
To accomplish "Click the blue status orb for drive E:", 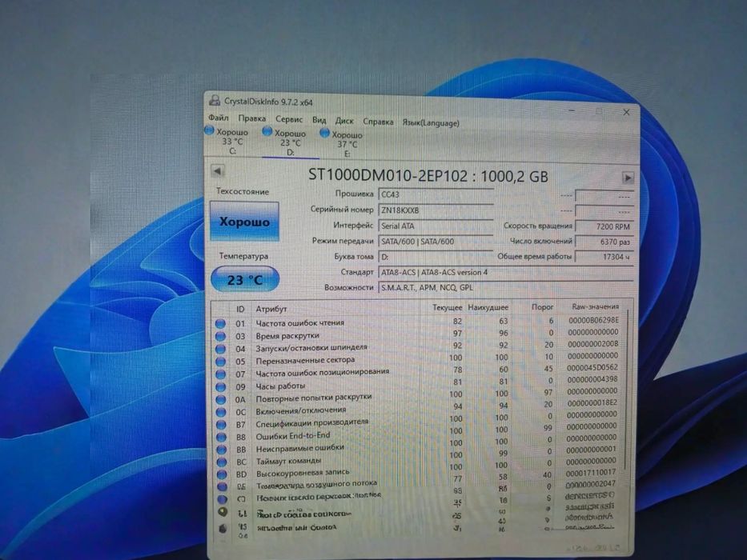I will pos(325,134).
